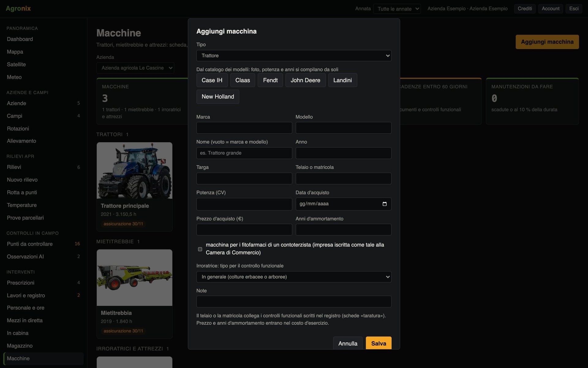Open the Satellite sidebar item

(x=43, y=64)
